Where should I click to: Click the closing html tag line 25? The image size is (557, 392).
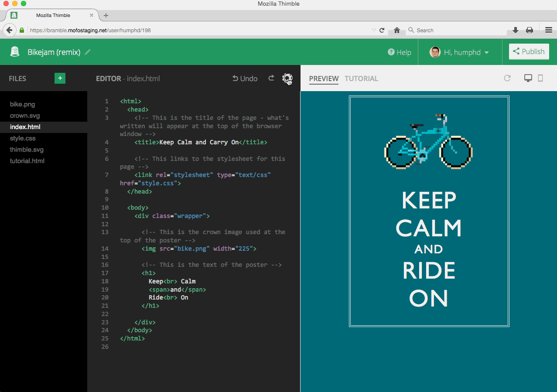click(132, 338)
